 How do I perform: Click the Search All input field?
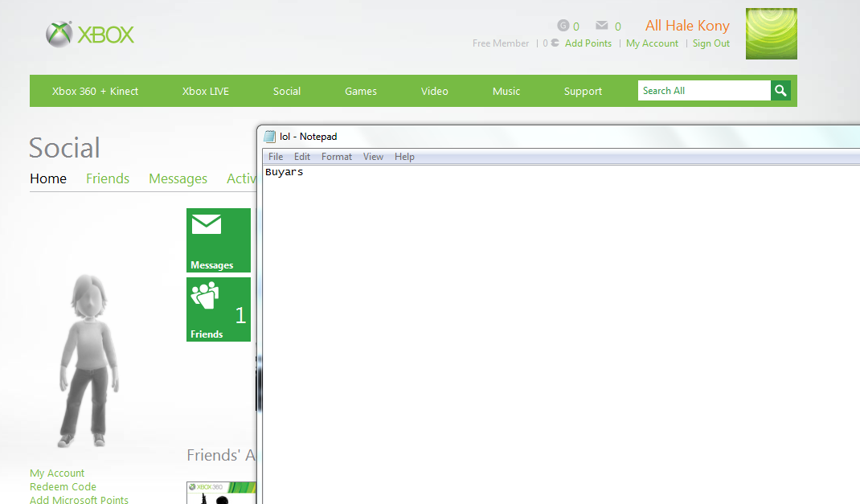pos(704,91)
